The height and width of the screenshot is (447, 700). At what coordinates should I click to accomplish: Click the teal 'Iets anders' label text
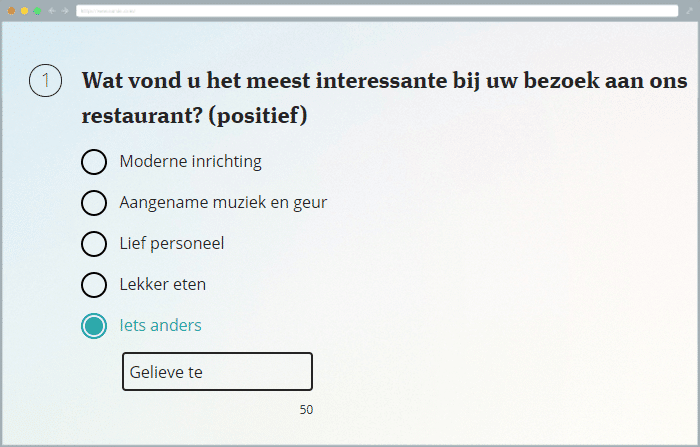(160, 326)
